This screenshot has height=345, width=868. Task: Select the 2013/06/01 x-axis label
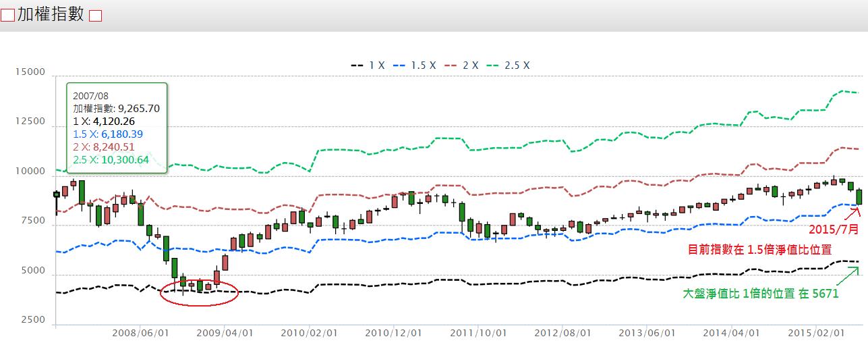(x=646, y=333)
